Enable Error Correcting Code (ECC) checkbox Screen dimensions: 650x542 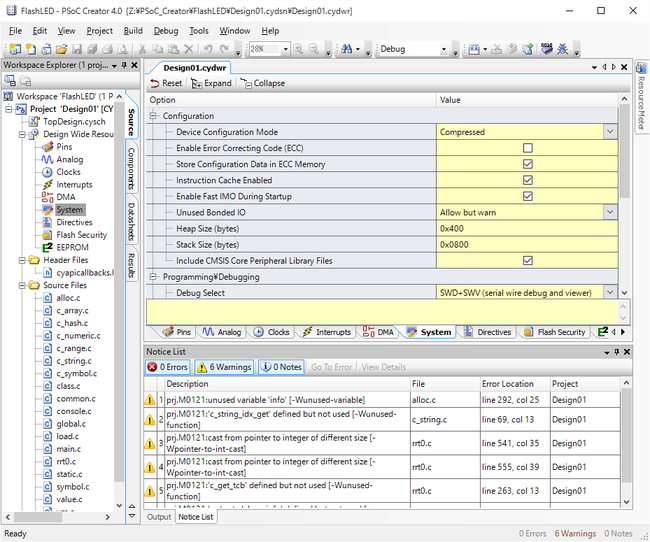click(x=527, y=148)
